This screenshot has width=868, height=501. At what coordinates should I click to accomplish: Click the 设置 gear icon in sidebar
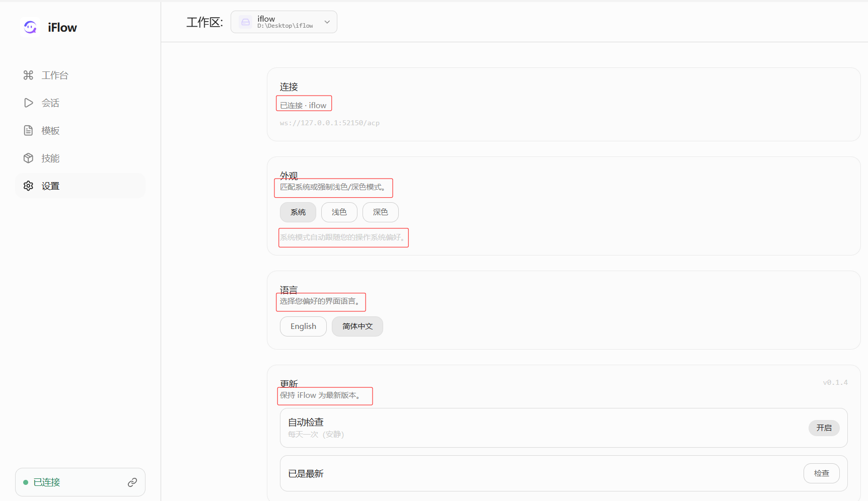[28, 186]
